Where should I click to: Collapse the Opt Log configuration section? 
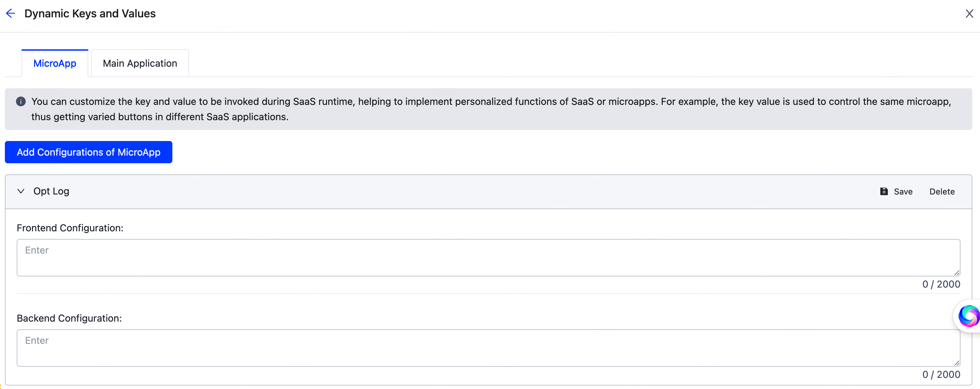click(21, 191)
